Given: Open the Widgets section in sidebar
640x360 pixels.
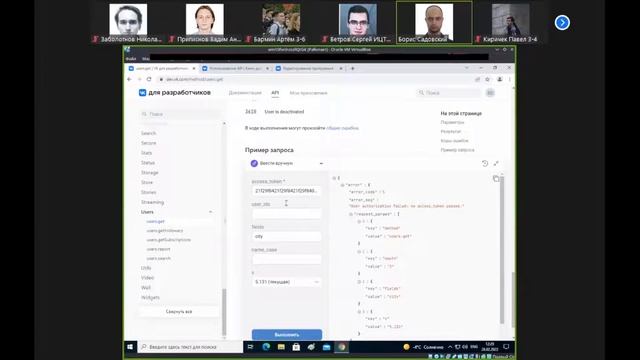Looking at the screenshot, I should click(150, 298).
